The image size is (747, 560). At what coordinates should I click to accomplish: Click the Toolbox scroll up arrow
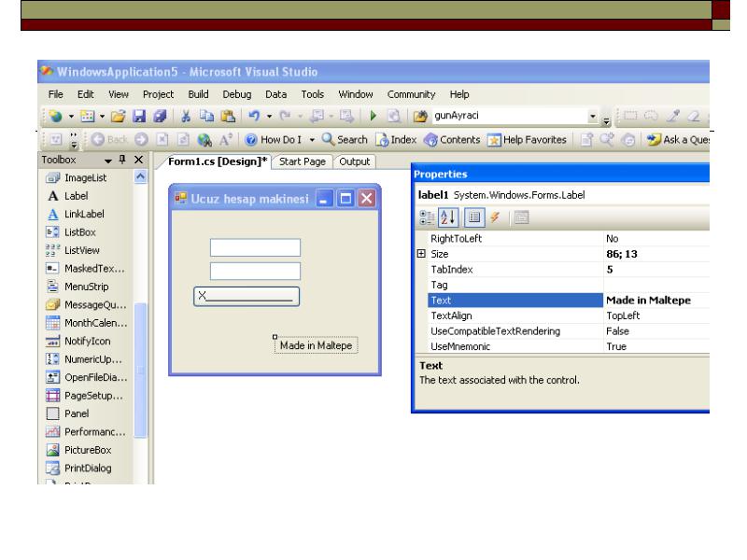click(140, 177)
